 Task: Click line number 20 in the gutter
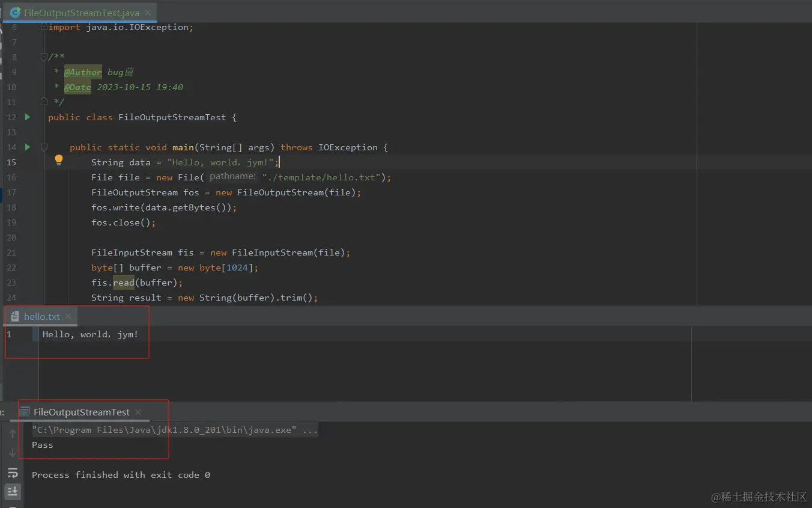pos(11,237)
